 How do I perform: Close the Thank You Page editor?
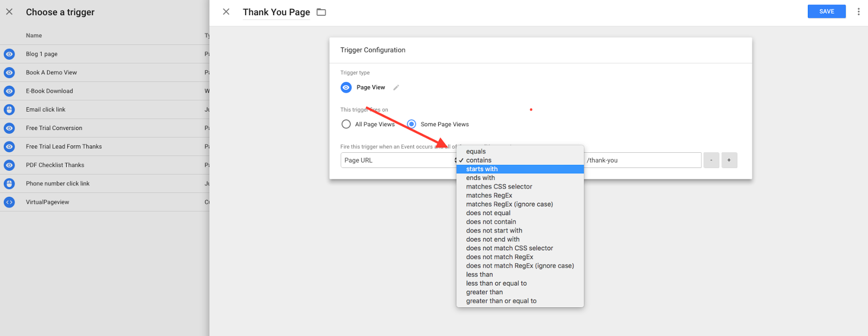[x=226, y=11]
